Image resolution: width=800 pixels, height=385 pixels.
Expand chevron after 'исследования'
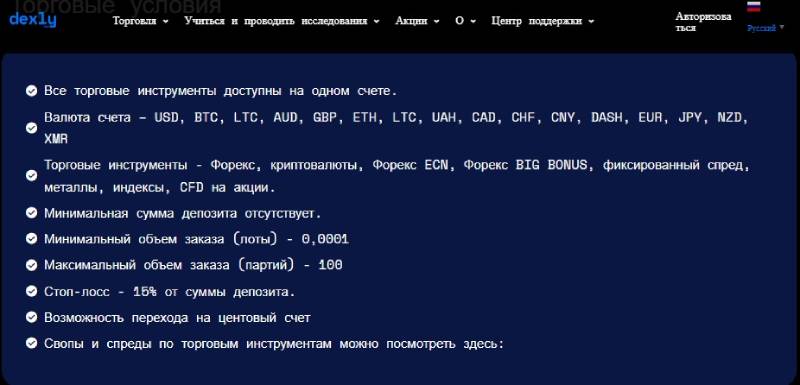(377, 21)
